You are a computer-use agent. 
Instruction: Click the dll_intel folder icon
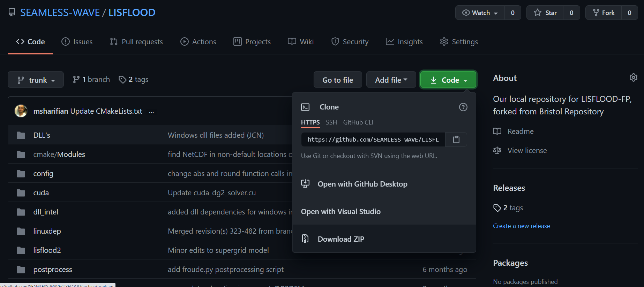pyautogui.click(x=21, y=212)
